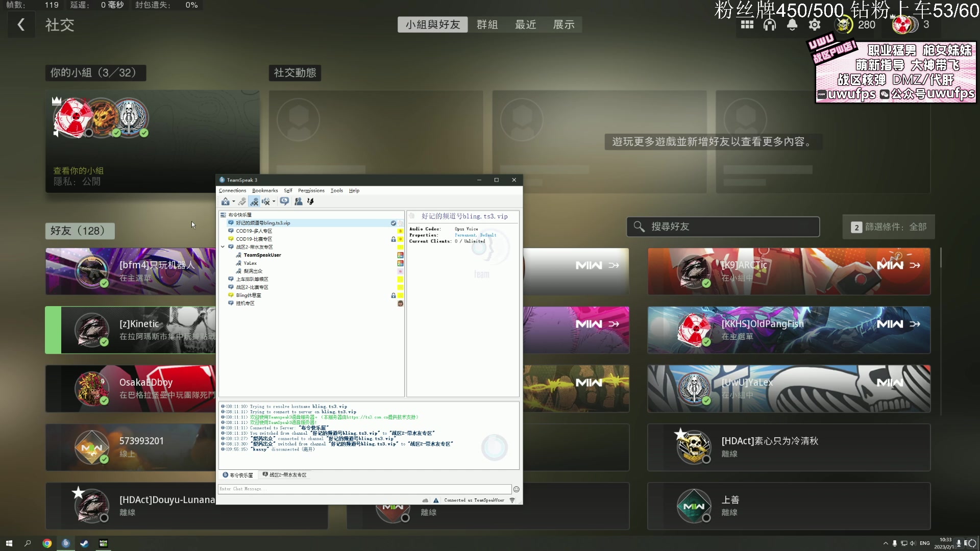The height and width of the screenshot is (551, 980).
Task: Click default channel checkmark icon on first channel
Action: [x=394, y=223]
